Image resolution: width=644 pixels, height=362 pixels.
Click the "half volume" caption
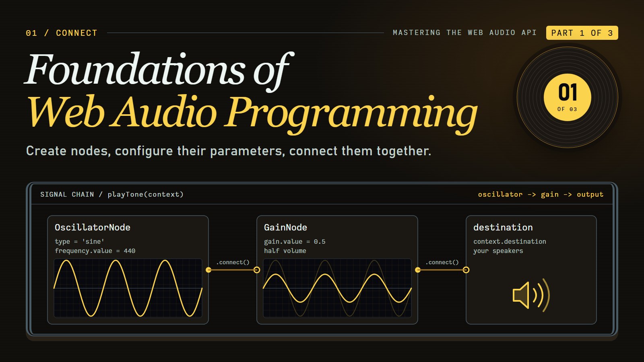point(285,251)
